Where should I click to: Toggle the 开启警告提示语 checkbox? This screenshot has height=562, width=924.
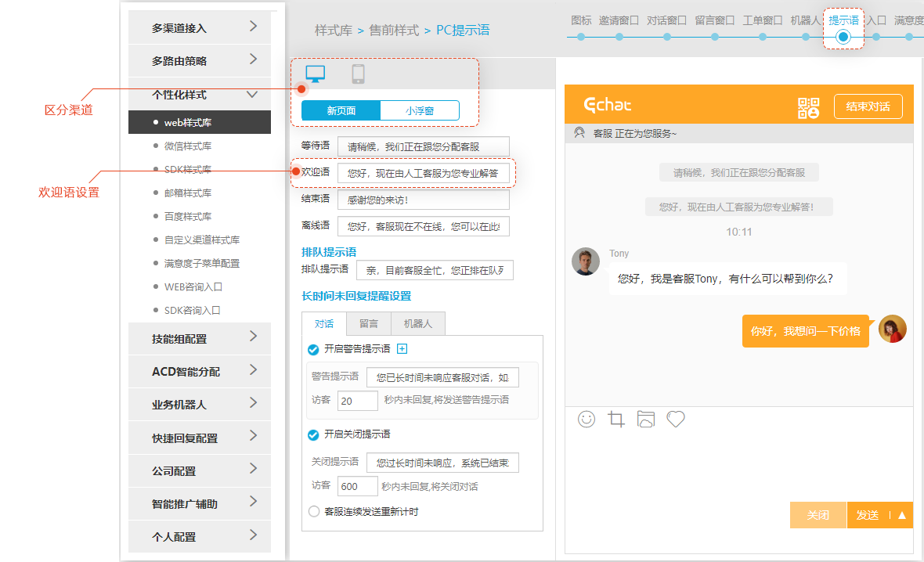pos(313,350)
